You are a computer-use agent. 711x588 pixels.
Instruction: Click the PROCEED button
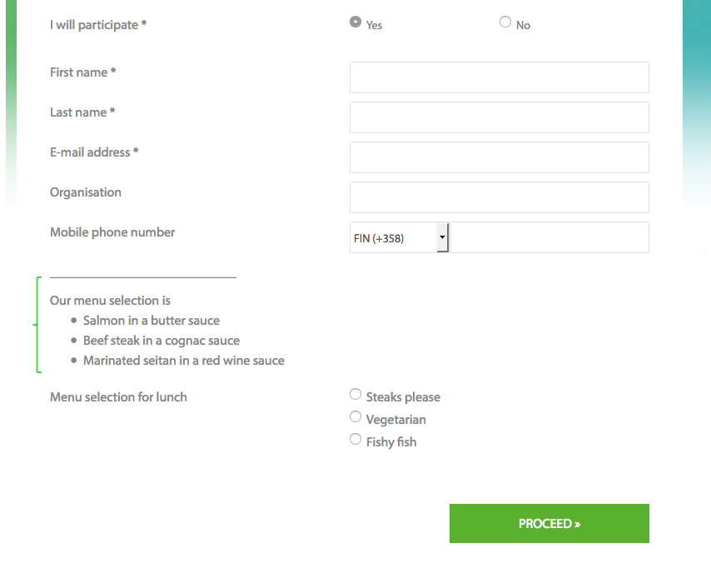click(549, 523)
